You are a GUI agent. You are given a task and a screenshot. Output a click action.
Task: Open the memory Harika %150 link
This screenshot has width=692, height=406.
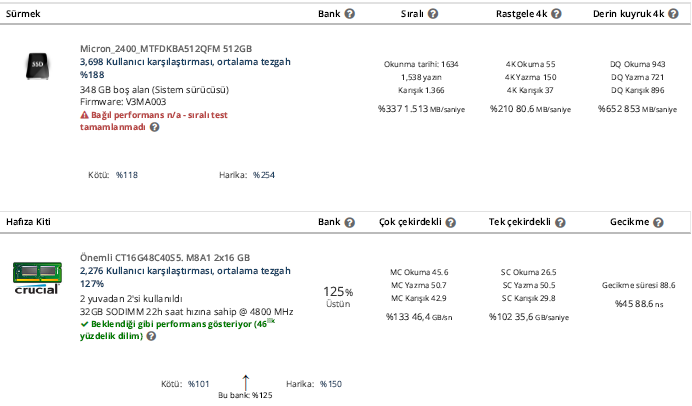click(329, 383)
